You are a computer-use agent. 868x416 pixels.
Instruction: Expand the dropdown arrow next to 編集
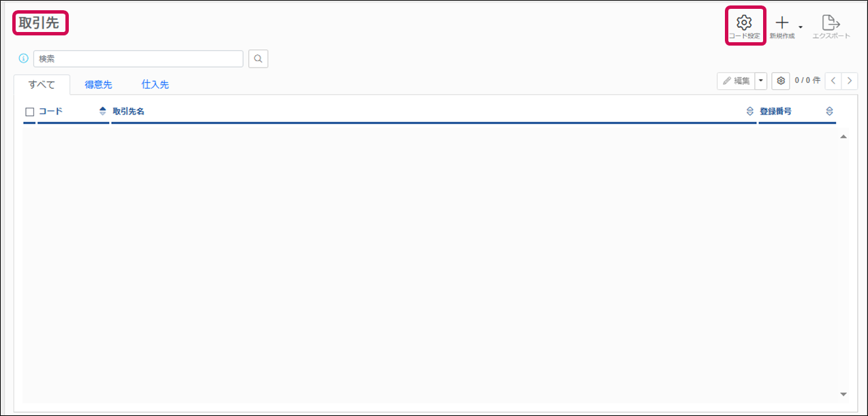coord(761,81)
